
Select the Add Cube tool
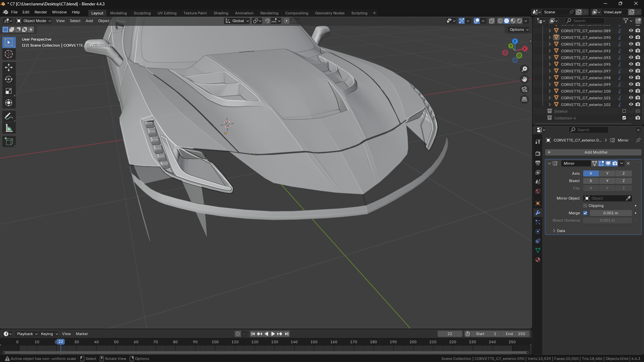pos(9,142)
